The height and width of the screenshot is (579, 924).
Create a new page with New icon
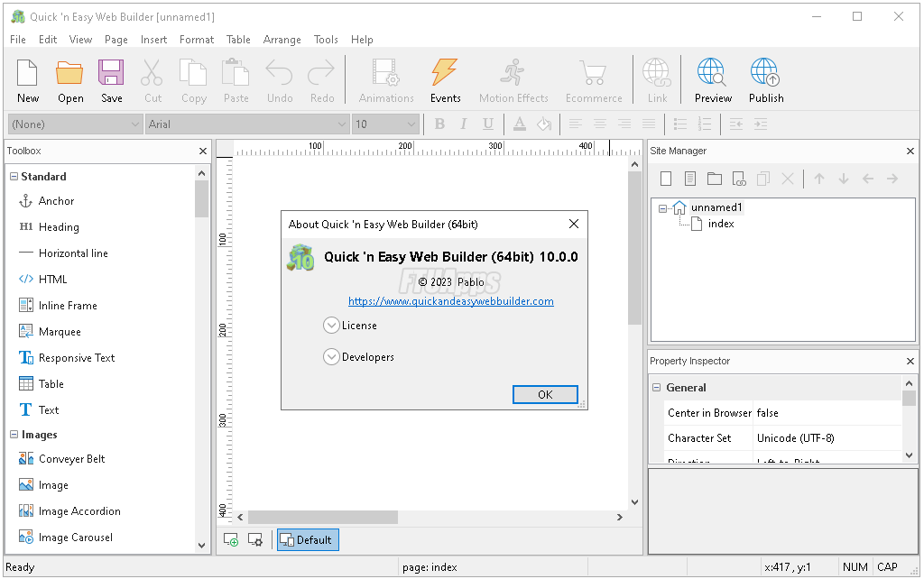click(x=28, y=80)
